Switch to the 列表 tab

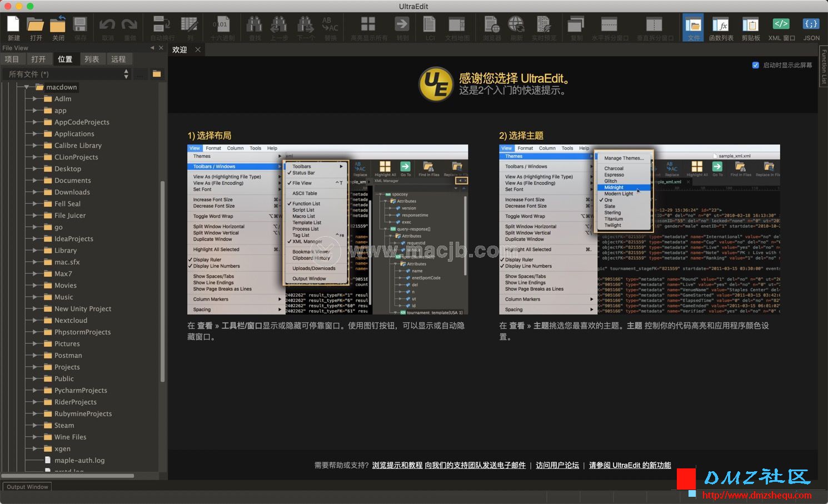92,59
